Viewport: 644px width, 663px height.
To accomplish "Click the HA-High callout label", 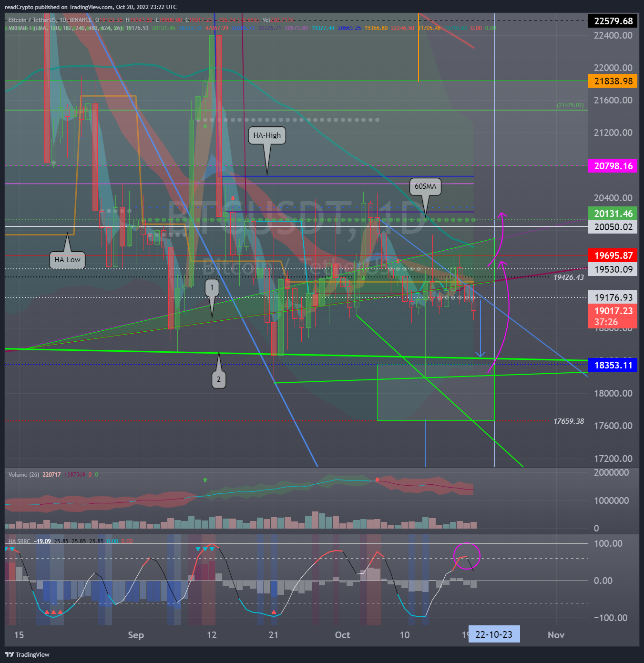I will pyautogui.click(x=267, y=135).
